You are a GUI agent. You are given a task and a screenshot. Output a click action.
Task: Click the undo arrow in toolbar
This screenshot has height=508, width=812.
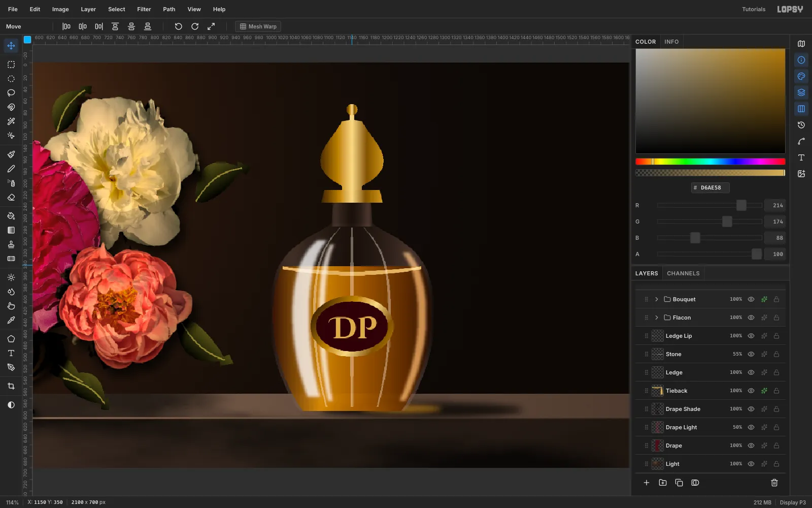pos(179,26)
